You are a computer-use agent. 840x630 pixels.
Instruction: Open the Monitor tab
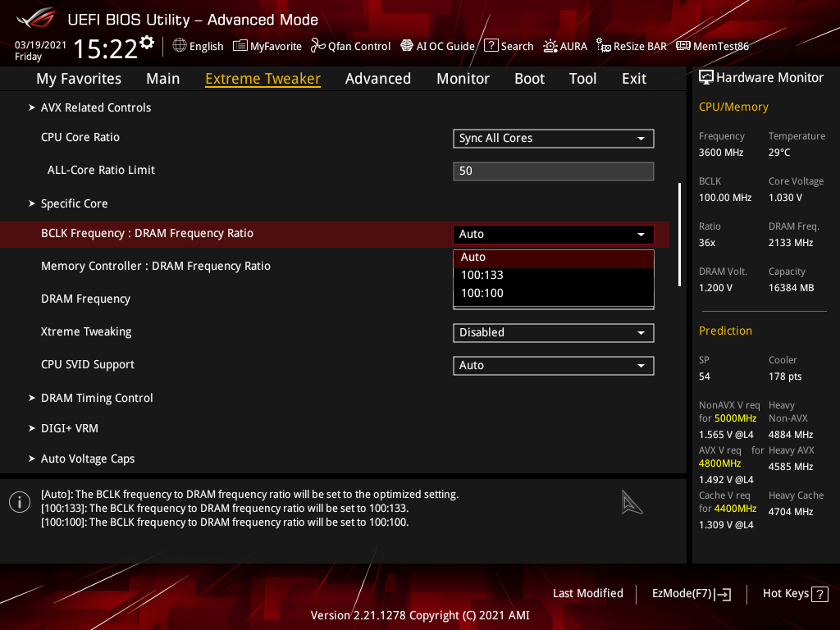463,79
